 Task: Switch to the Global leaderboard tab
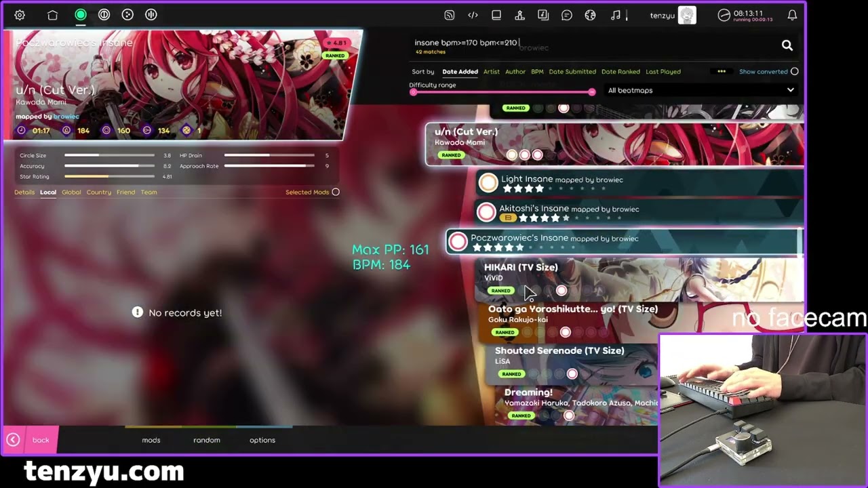[71, 192]
